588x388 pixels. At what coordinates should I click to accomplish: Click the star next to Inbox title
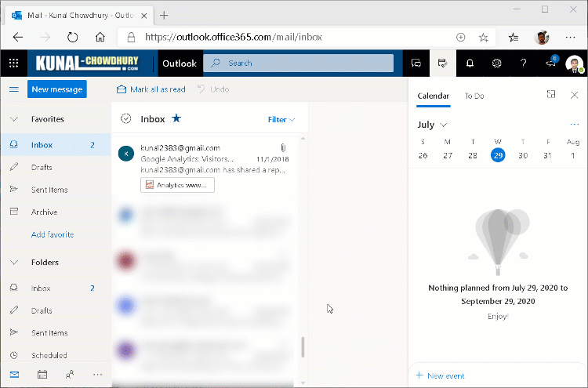pyautogui.click(x=176, y=118)
